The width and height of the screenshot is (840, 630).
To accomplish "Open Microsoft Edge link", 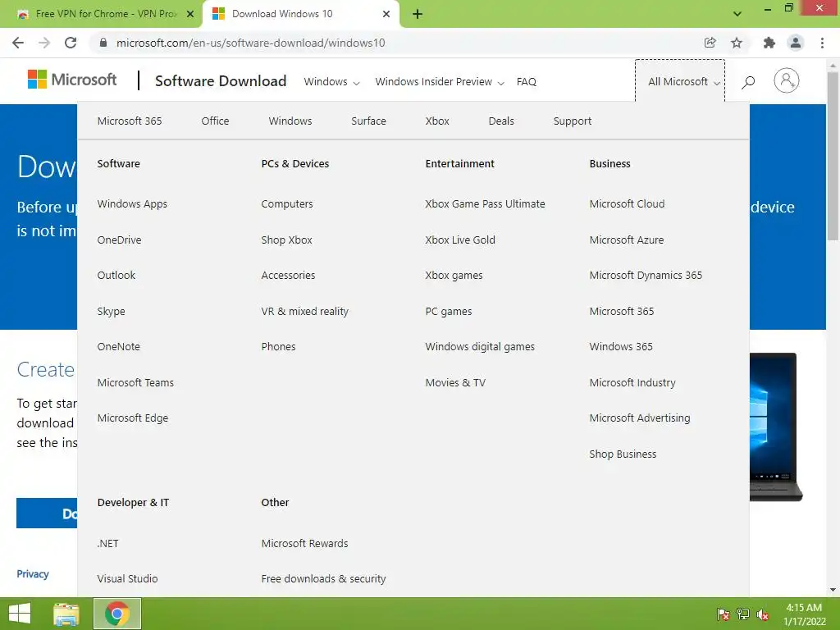I will [133, 418].
